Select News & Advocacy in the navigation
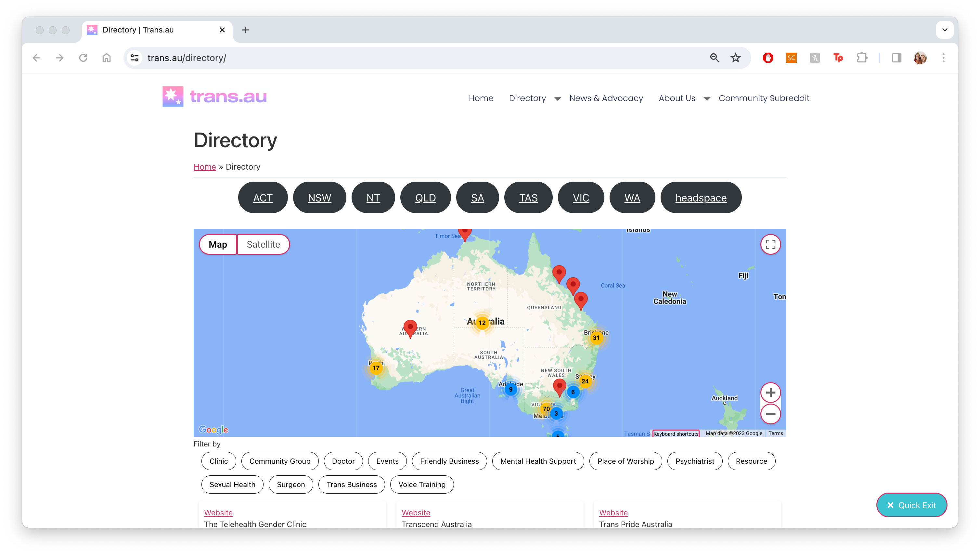Image resolution: width=980 pixels, height=555 pixels. point(606,98)
